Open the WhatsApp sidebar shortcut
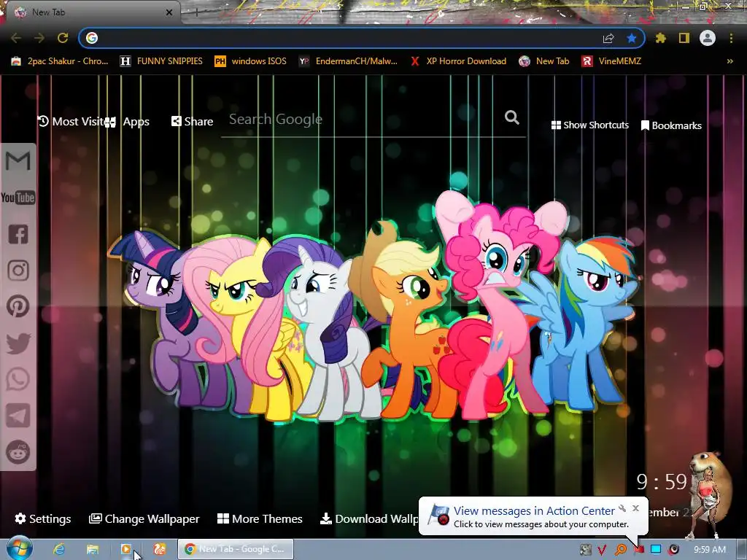The width and height of the screenshot is (747, 560). coord(18,379)
